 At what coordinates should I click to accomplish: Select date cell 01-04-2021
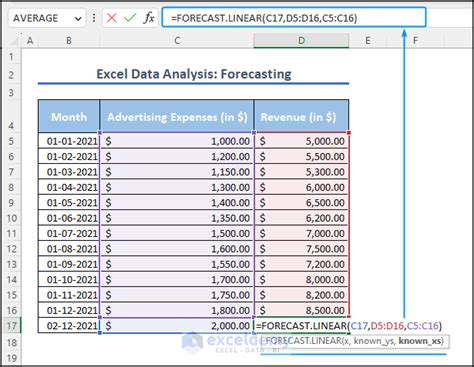pyautogui.click(x=69, y=187)
